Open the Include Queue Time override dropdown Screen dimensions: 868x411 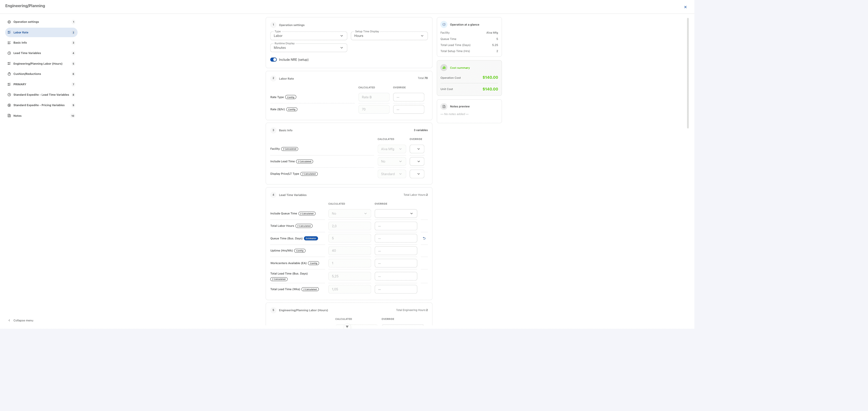pyautogui.click(x=396, y=214)
